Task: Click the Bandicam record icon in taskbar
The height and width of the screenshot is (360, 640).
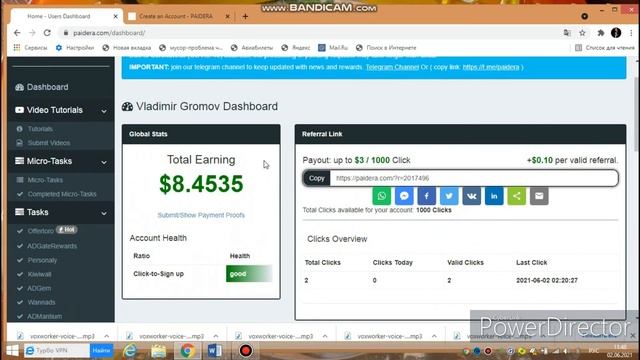Action: (x=246, y=351)
